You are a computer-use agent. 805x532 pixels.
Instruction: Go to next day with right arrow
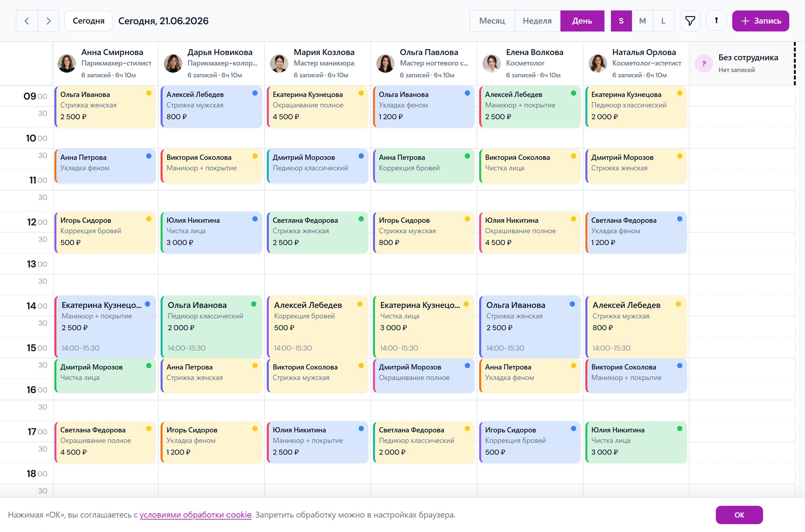pyautogui.click(x=48, y=21)
